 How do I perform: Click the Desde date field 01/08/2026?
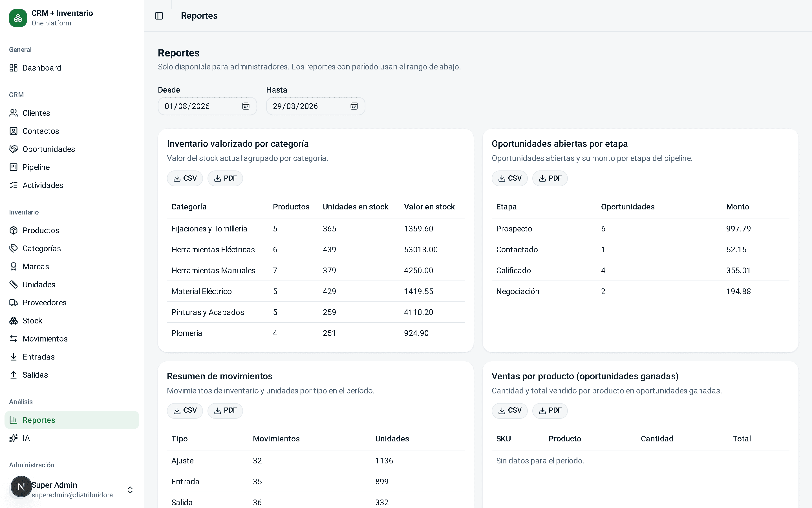click(207, 106)
